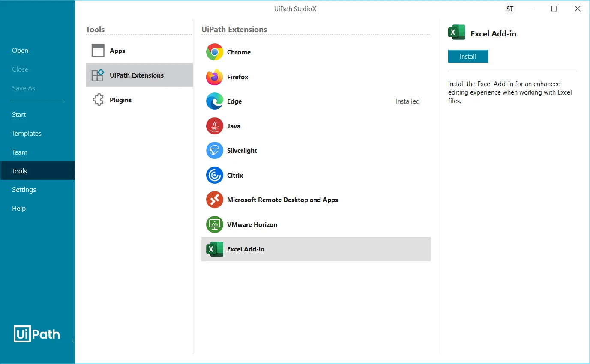Choose the VMware Horizon extension icon

(214, 224)
